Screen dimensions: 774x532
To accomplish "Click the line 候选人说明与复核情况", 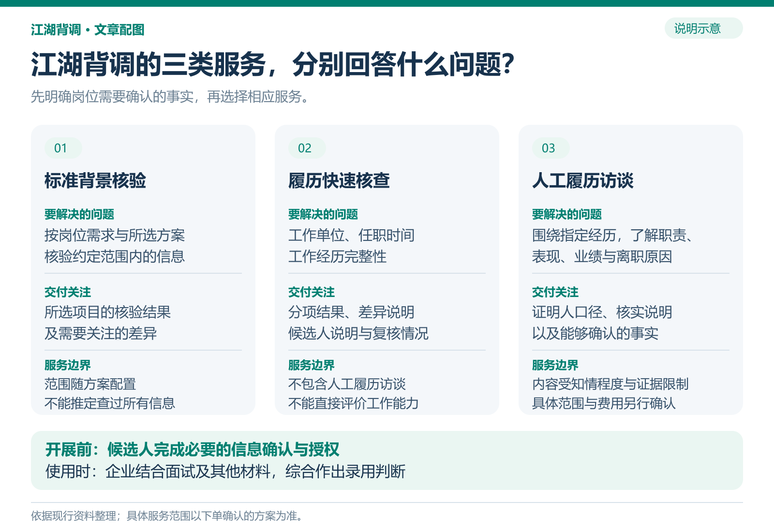I will 358,333.
